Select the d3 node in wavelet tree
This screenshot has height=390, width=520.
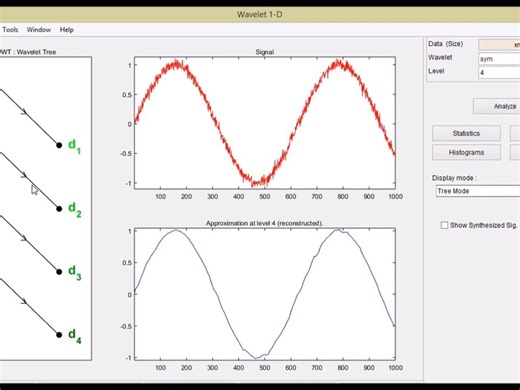59,272
